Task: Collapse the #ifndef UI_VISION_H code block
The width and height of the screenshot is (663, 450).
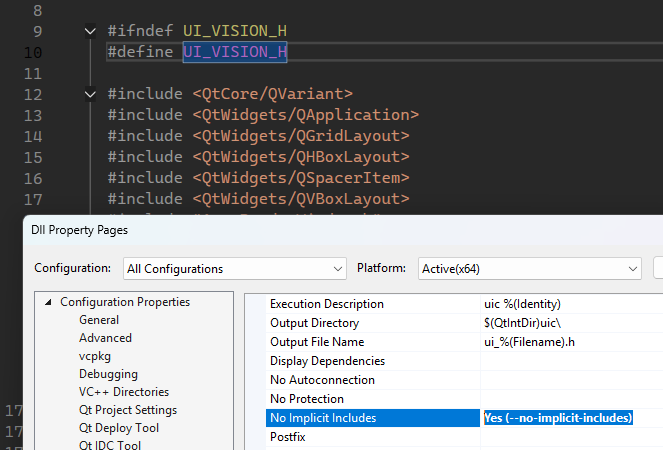Action: click(x=92, y=31)
